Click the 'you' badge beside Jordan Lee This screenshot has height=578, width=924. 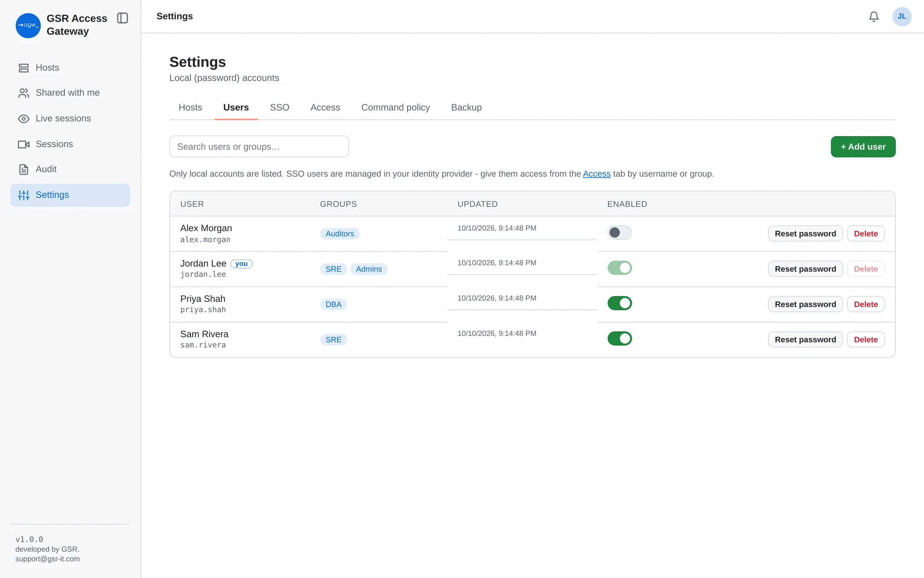point(241,264)
